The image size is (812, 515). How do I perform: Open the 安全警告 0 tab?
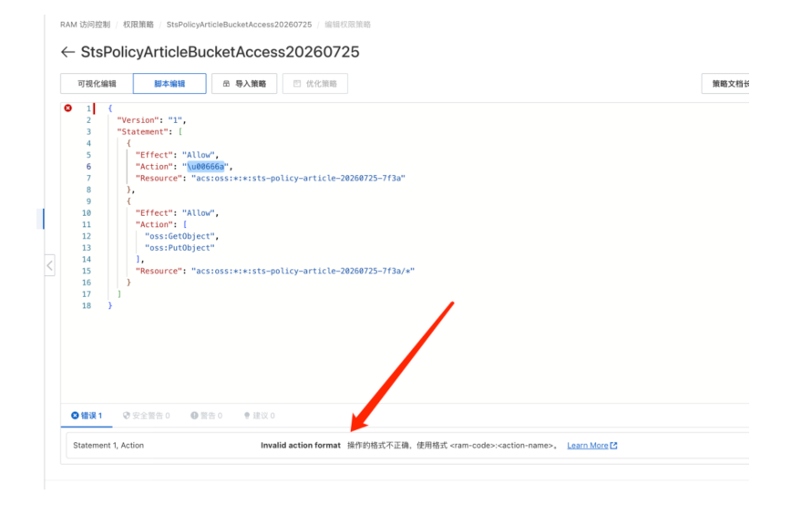pos(147,416)
